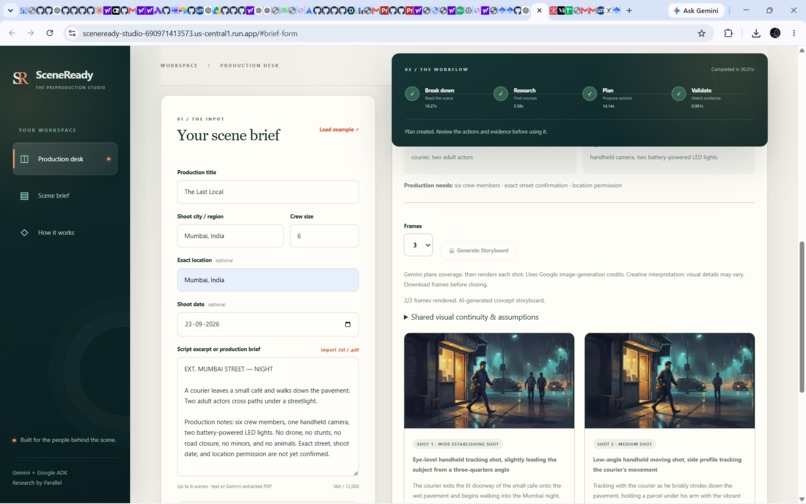Open Shot 1 wide establishing storyboard thumbnail
806x504 pixels.
point(489,381)
